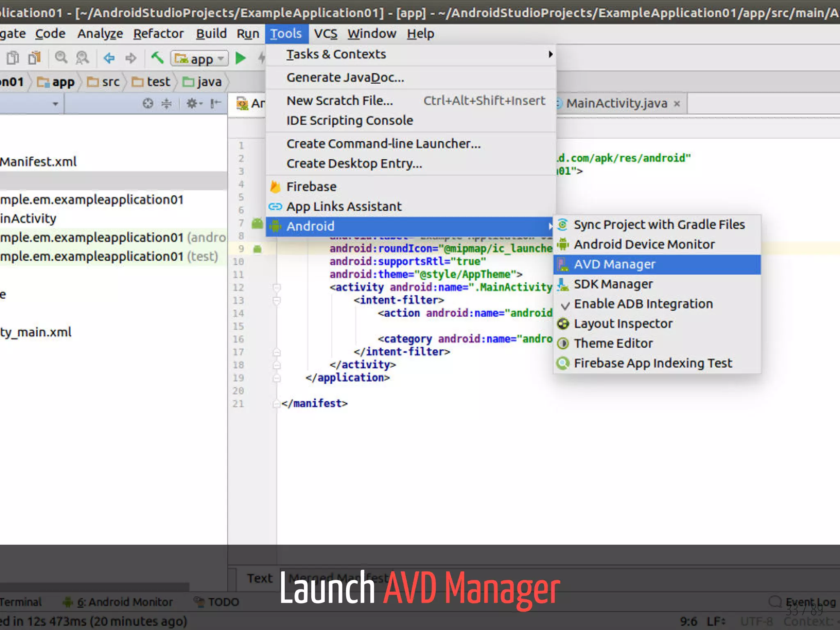Image resolution: width=840 pixels, height=630 pixels.
Task: Open the Help menu
Action: point(420,34)
